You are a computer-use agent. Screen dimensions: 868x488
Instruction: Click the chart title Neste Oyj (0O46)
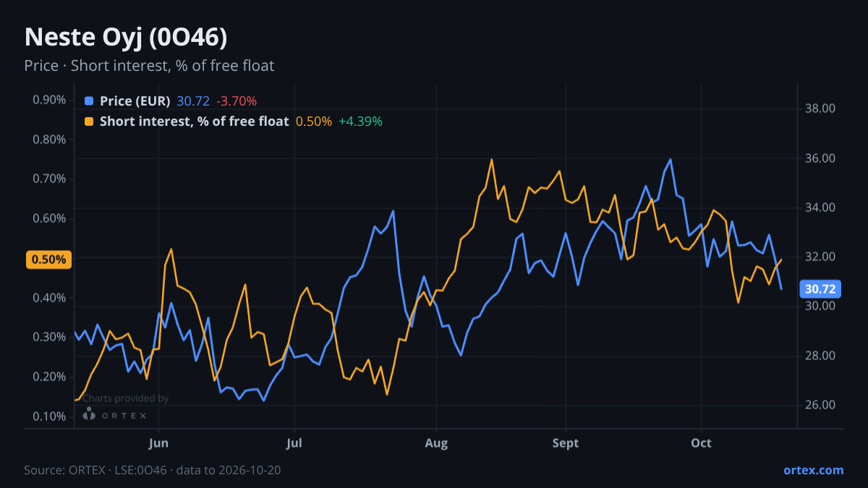tap(126, 38)
